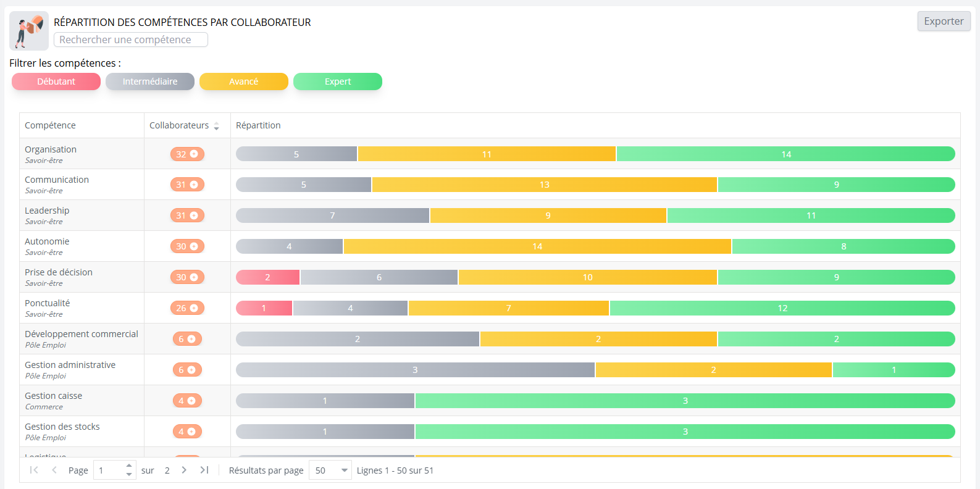Select the green 14 Expert segment for Organisation
Screen dimensions: 980x489
[x=786, y=154]
